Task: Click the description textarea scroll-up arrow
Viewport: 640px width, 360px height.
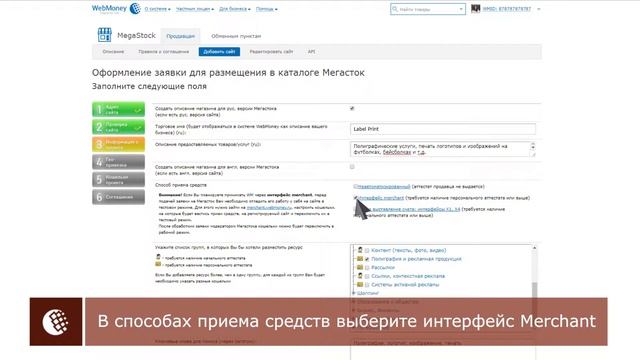Action: pyautogui.click(x=533, y=145)
